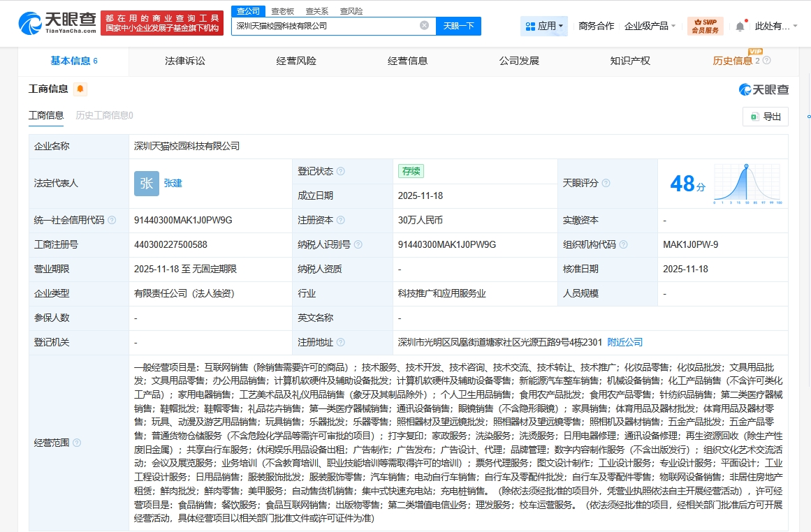Open the 附近公司 link
Image resolution: width=811 pixels, height=532 pixels.
click(x=625, y=342)
